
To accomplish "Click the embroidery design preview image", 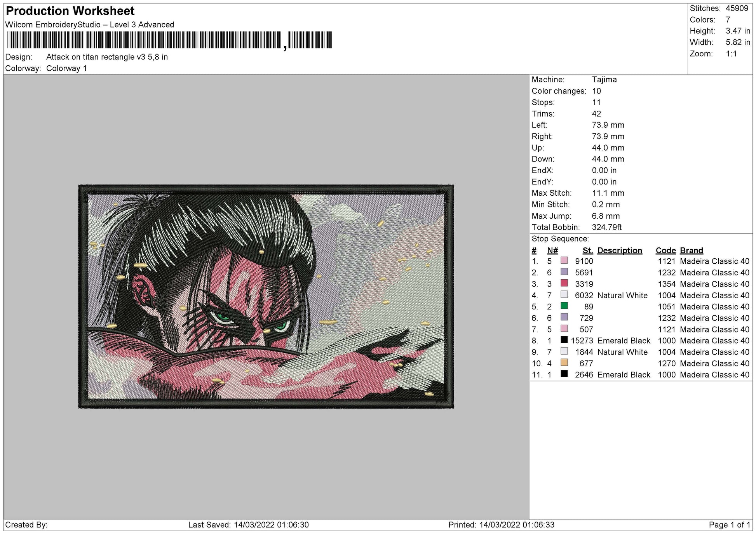I will pos(266,296).
